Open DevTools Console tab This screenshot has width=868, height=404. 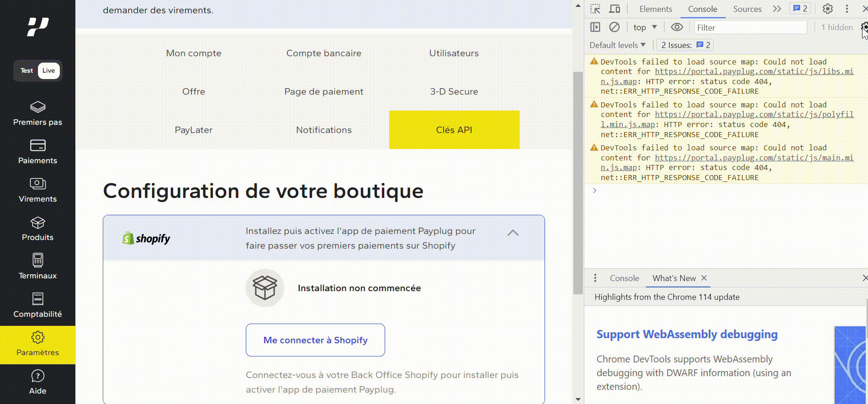[703, 9]
